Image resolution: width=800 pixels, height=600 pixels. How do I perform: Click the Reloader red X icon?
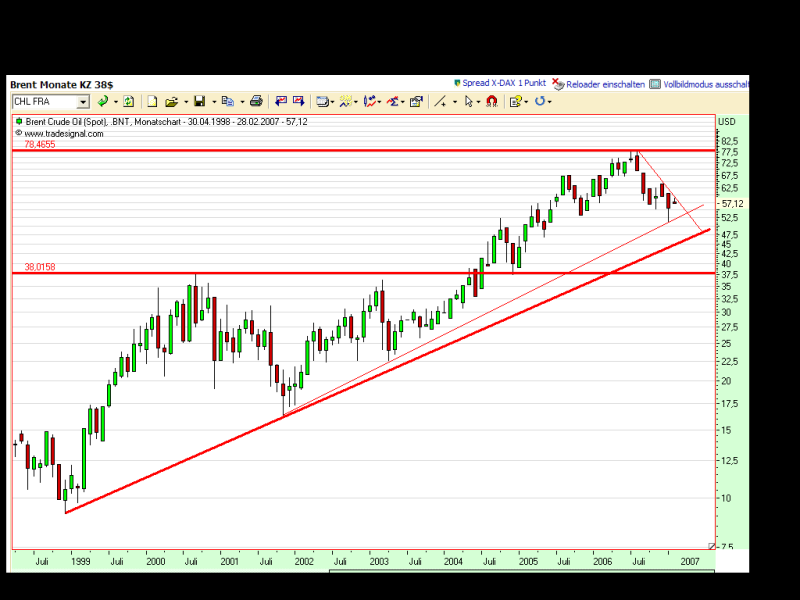[559, 84]
